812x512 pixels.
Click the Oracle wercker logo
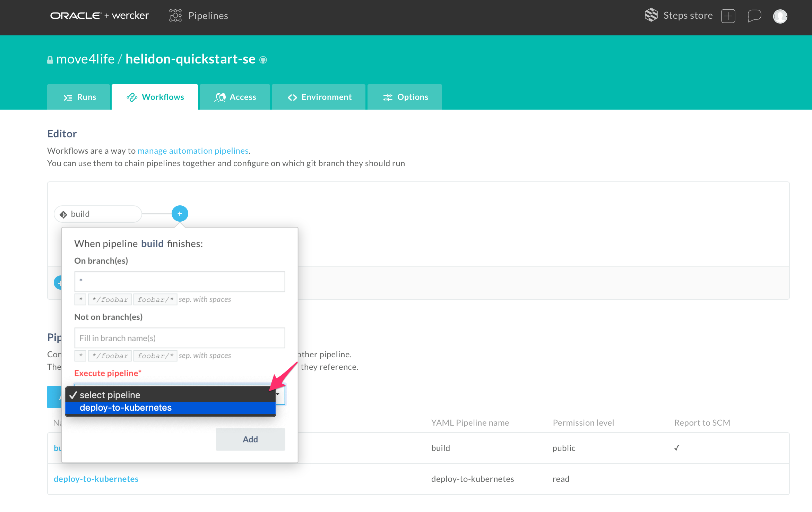pos(99,16)
